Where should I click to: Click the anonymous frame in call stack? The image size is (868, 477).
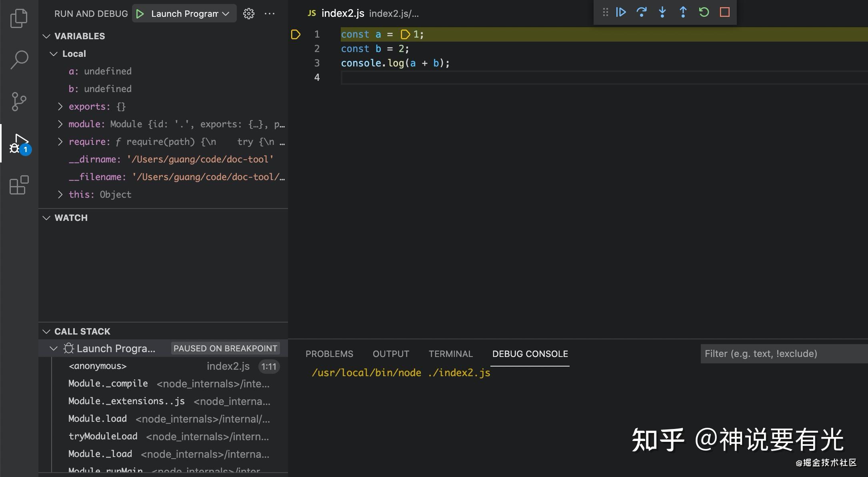tap(97, 366)
